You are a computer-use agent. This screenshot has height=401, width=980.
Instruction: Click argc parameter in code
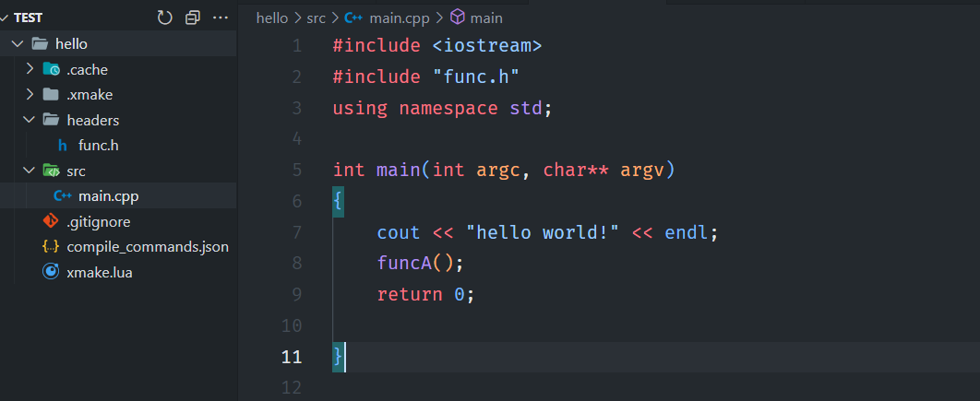[498, 171]
